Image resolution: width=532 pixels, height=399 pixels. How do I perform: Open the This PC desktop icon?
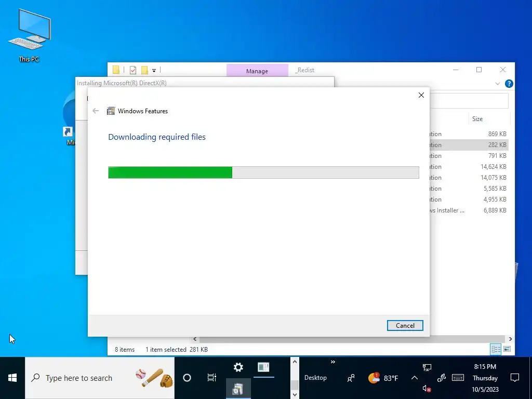tap(29, 35)
